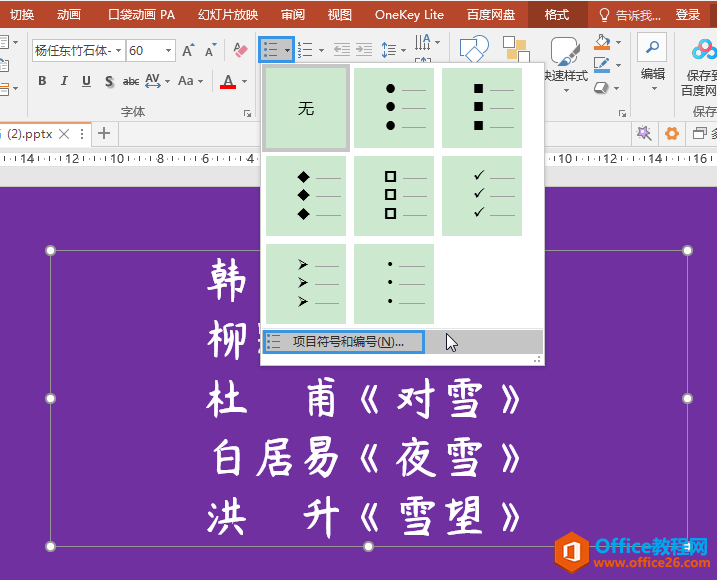
Task: Switch to the 审阅 ribbon tab
Action: (293, 14)
